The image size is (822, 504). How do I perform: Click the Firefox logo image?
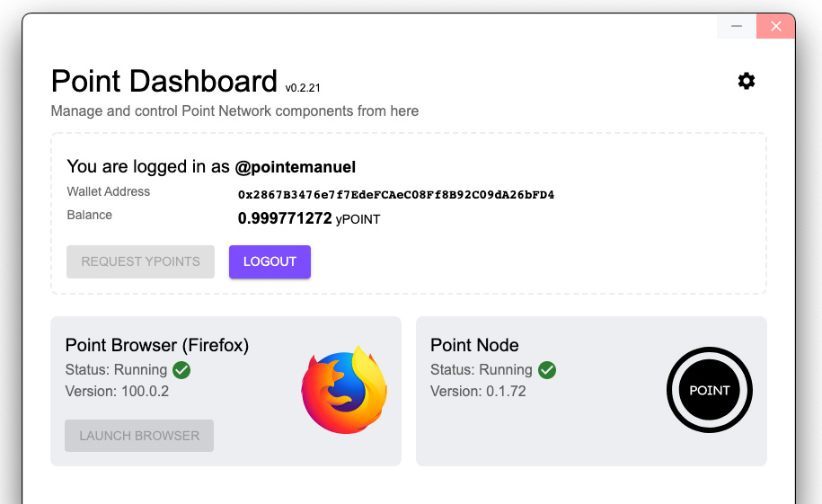click(x=344, y=390)
